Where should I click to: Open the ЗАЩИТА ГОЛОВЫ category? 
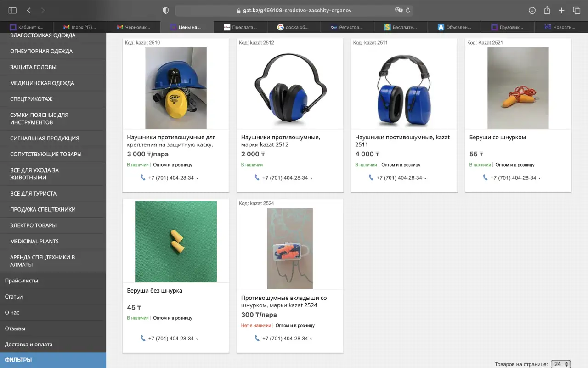point(33,67)
